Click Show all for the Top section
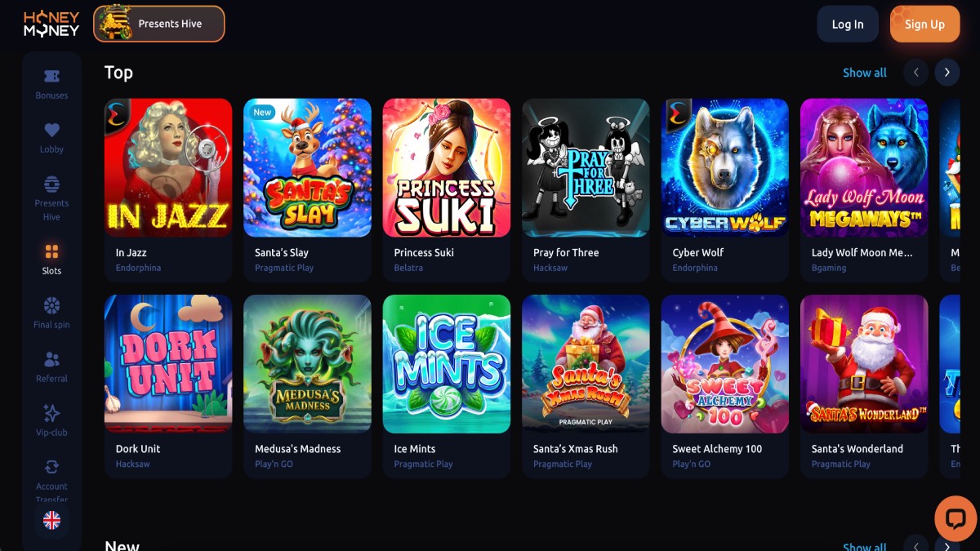Image resolution: width=980 pixels, height=551 pixels. click(865, 73)
